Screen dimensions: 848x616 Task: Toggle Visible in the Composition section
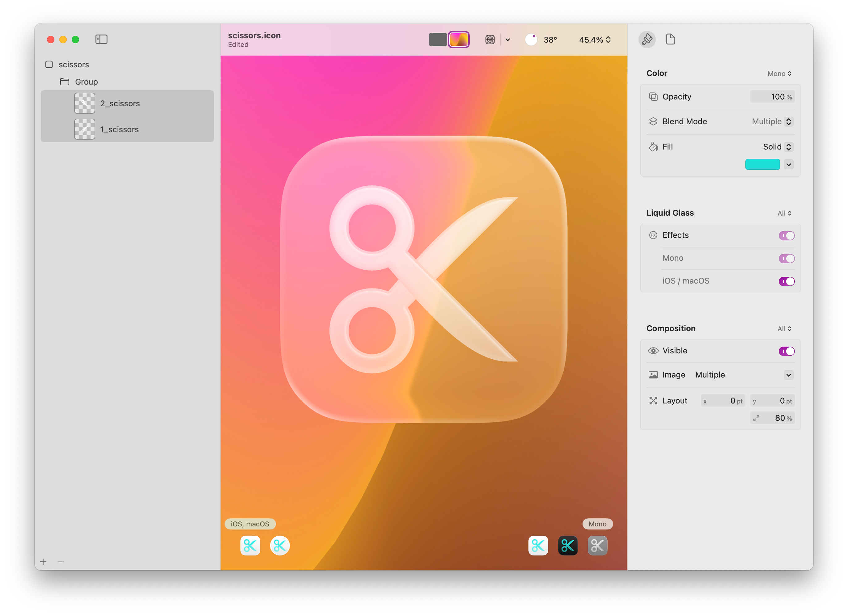pyautogui.click(x=786, y=351)
